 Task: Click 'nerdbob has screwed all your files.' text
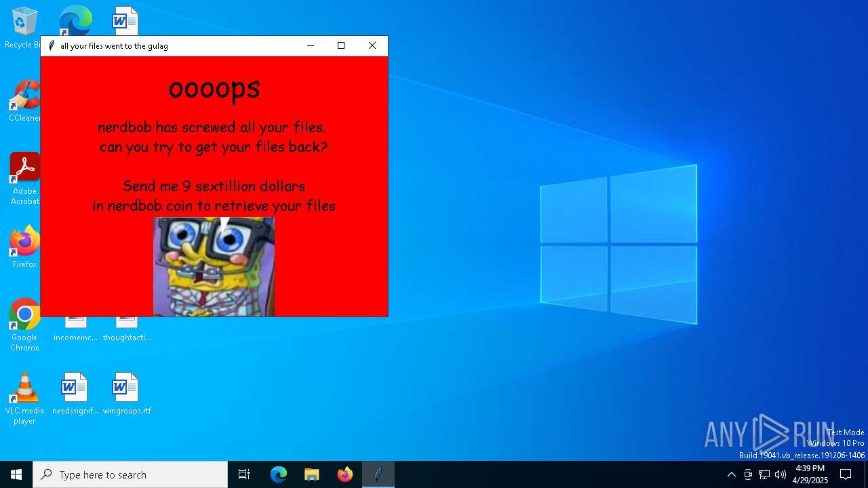pos(212,127)
